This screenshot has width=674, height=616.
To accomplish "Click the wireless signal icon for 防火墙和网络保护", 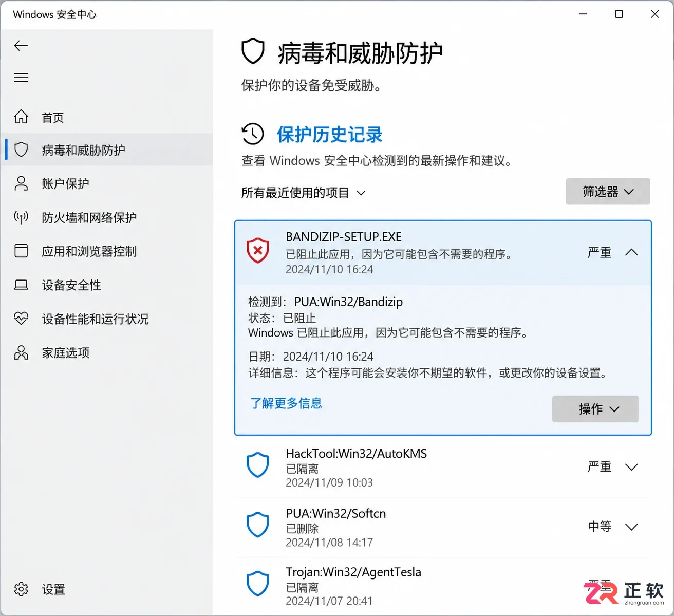I will (x=21, y=217).
